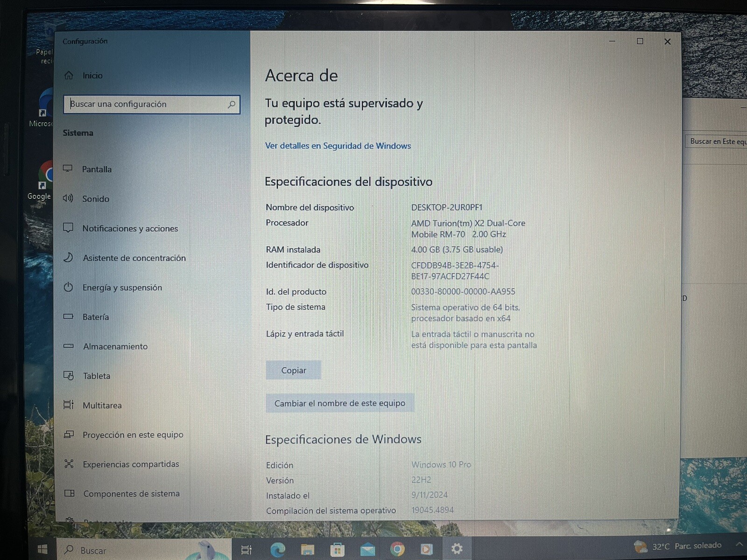Go to Inicio home in Settings

tap(83, 76)
